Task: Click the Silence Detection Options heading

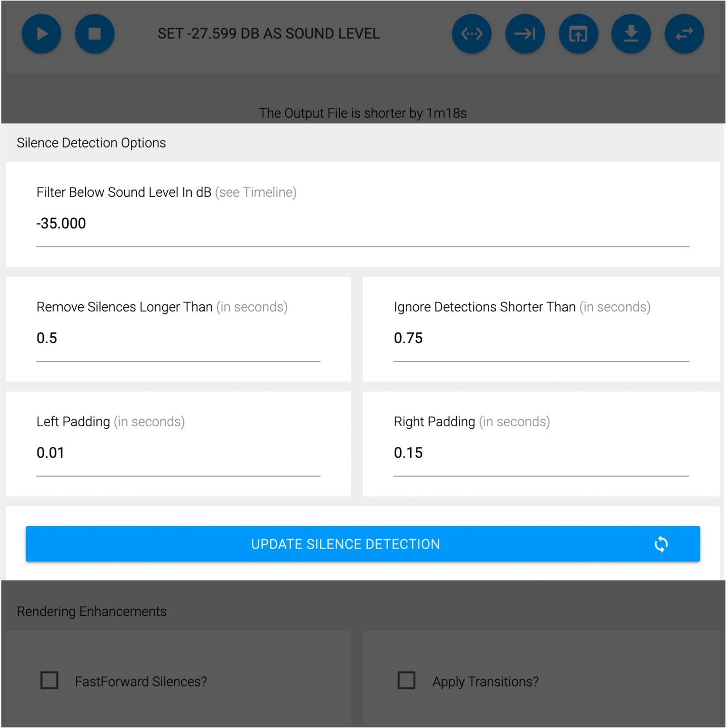Action: [91, 143]
